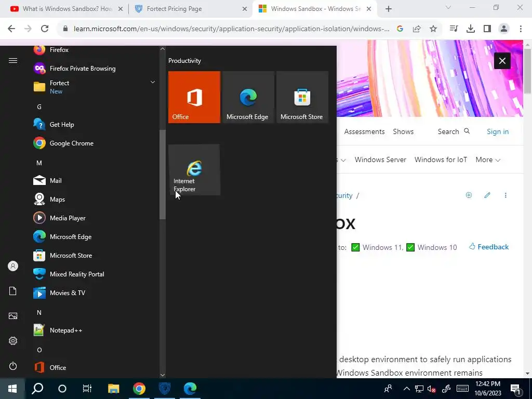Open Windows Server link
Viewport: 532px width, 399px height.
point(380,160)
